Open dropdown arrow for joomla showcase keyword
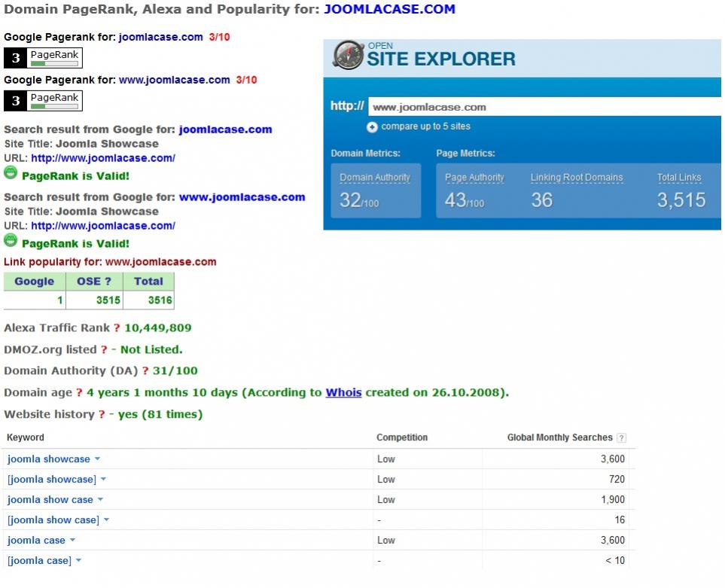Image resolution: width=725 pixels, height=588 pixels. (98, 459)
